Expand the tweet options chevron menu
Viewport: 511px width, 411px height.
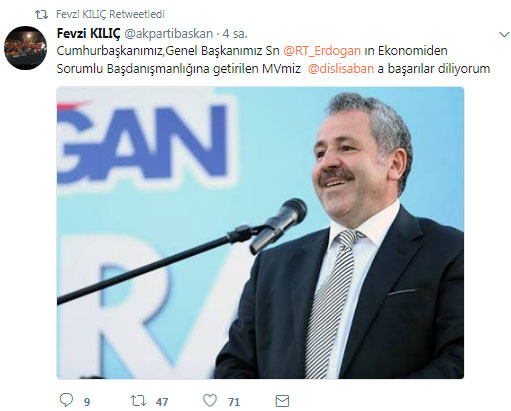click(x=504, y=34)
